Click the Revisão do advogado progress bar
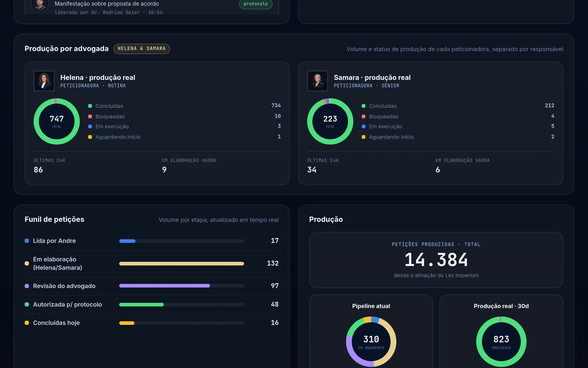The width and height of the screenshot is (588, 368). click(x=182, y=286)
